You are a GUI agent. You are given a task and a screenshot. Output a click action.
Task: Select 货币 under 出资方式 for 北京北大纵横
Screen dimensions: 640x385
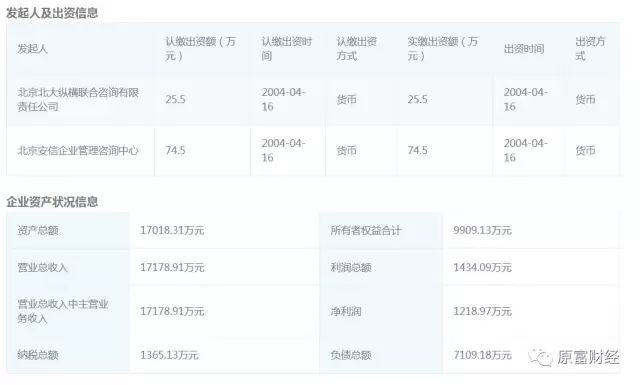(585, 100)
